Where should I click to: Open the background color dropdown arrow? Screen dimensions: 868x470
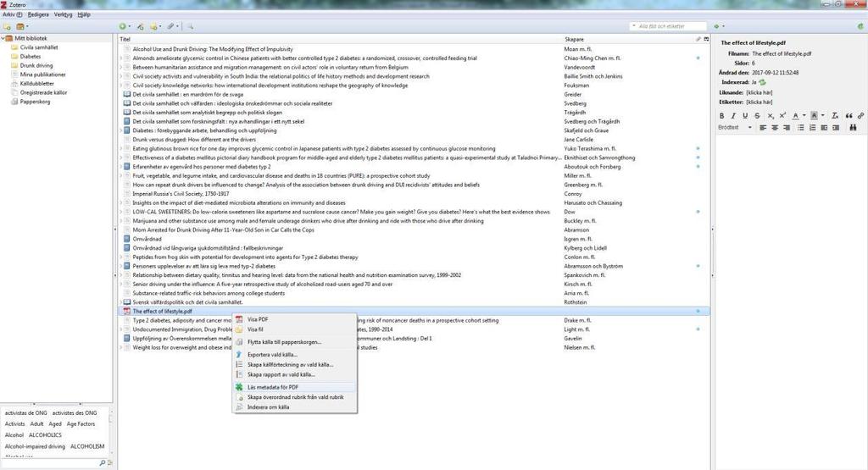point(822,115)
